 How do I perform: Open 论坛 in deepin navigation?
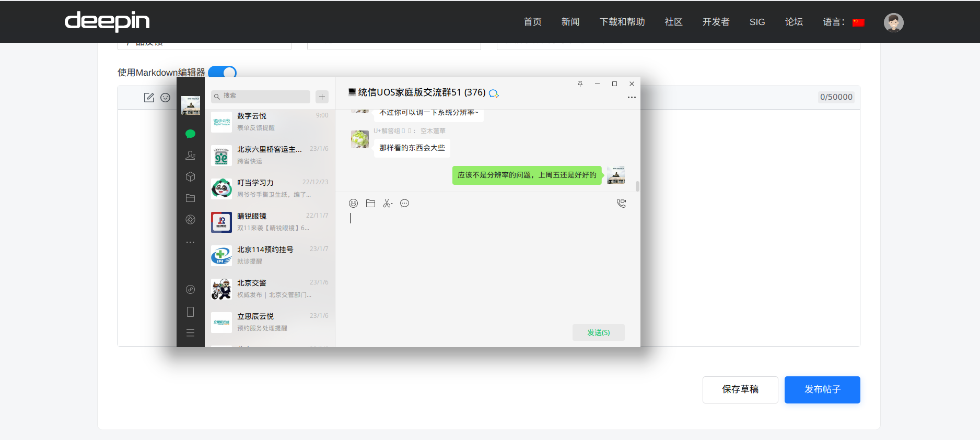[x=794, y=22]
